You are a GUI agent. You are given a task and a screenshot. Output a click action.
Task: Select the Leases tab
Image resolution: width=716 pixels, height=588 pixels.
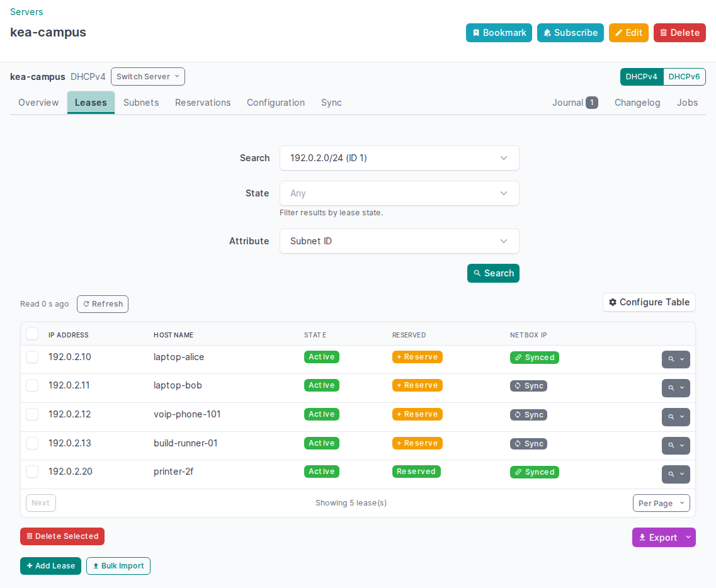(91, 103)
